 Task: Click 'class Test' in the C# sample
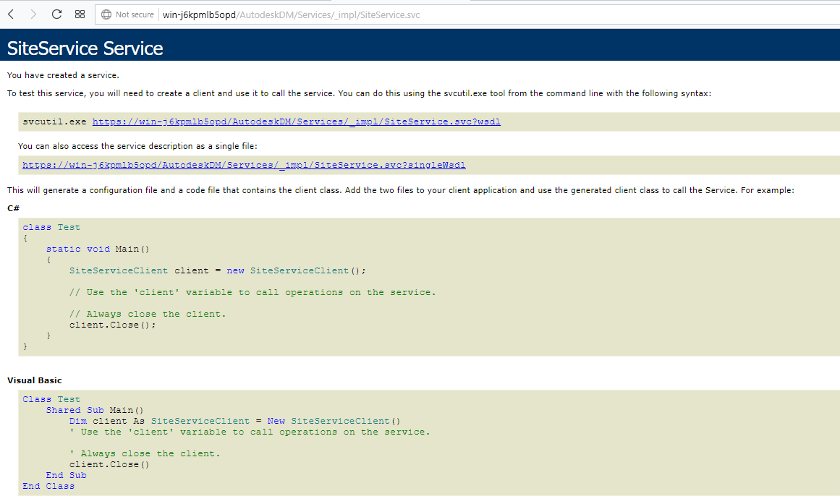(x=51, y=227)
